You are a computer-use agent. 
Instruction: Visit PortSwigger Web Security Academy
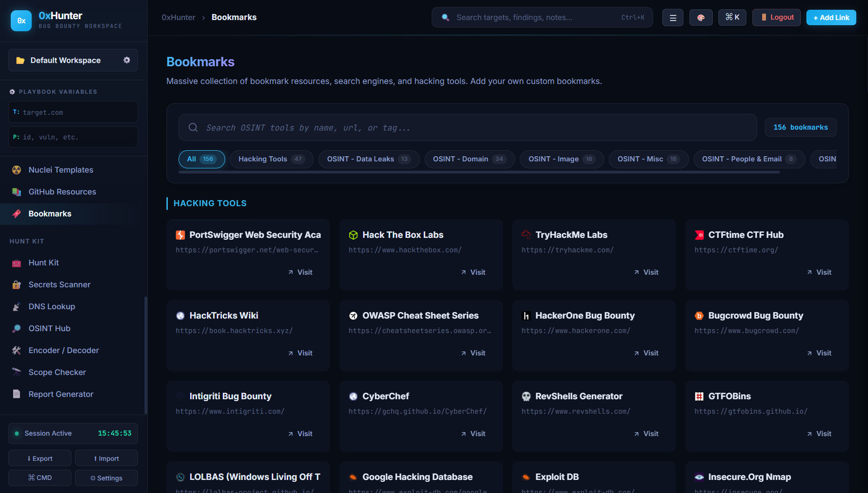coord(300,272)
